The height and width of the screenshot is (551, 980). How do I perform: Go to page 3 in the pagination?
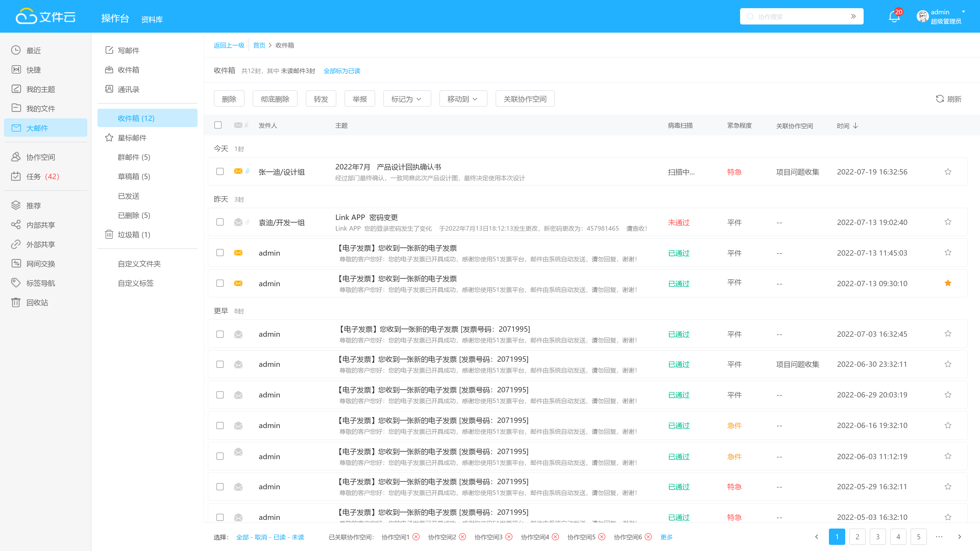[x=878, y=537]
